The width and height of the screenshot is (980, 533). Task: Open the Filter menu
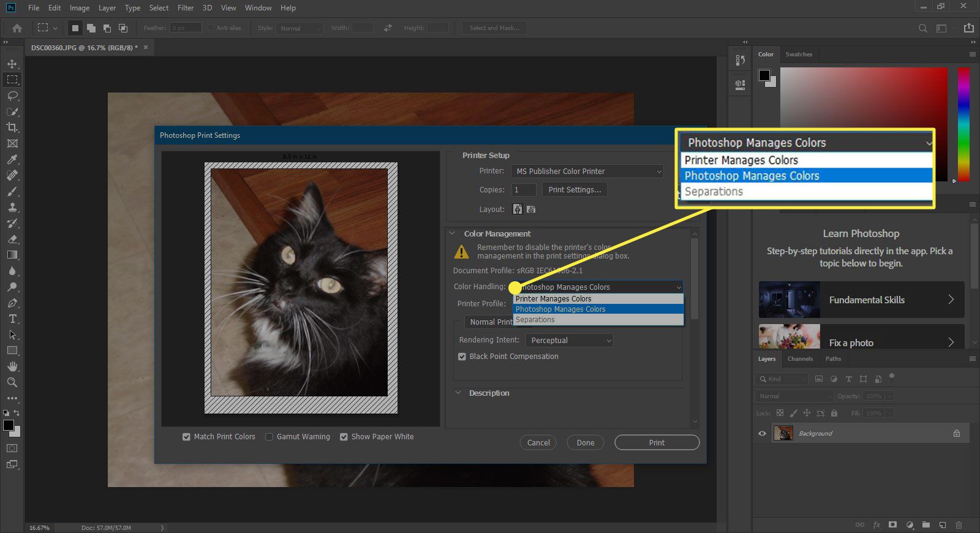(x=186, y=8)
